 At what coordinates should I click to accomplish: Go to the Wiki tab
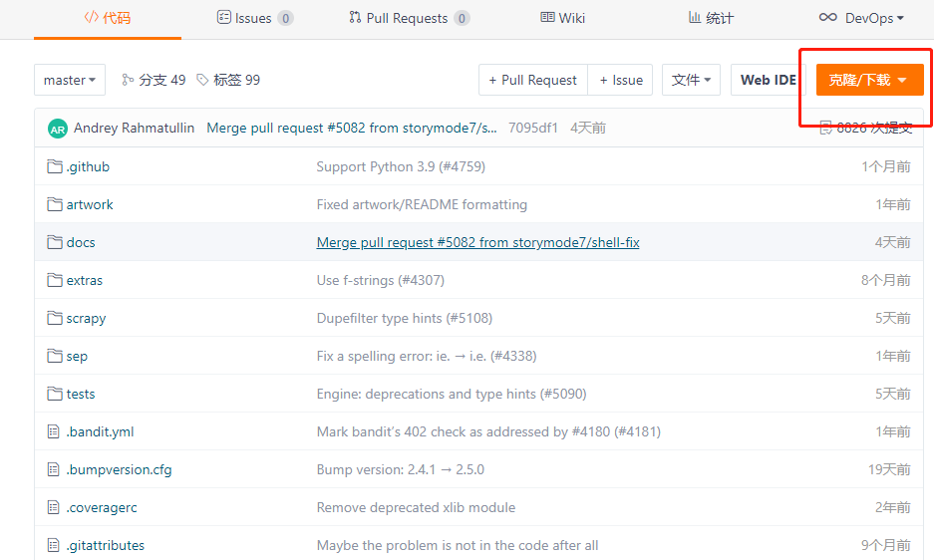[563, 18]
